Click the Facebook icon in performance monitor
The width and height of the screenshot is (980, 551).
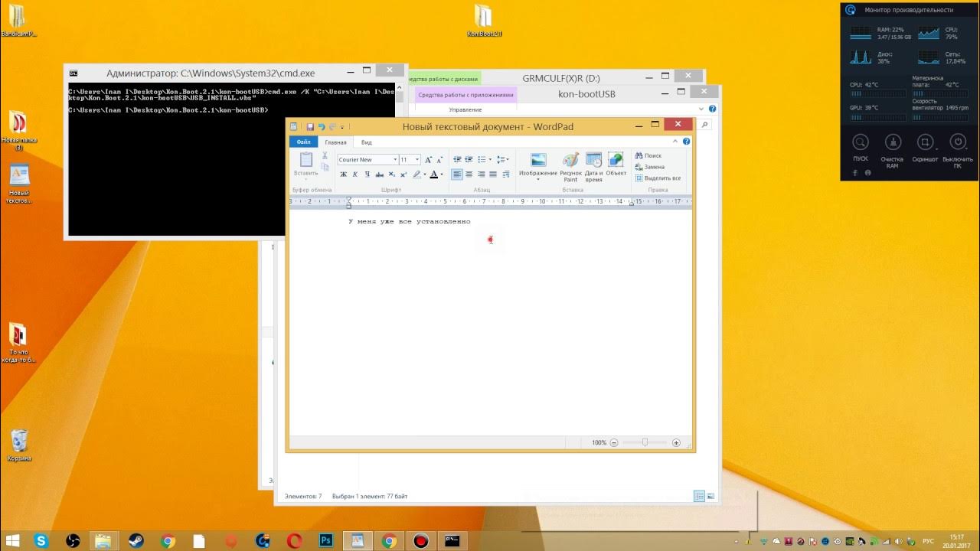(855, 173)
